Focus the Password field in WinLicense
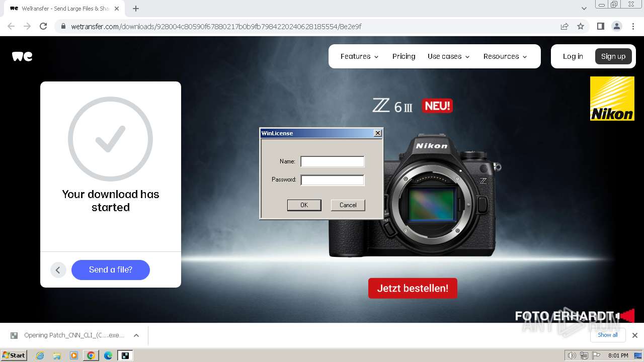 coord(332,180)
